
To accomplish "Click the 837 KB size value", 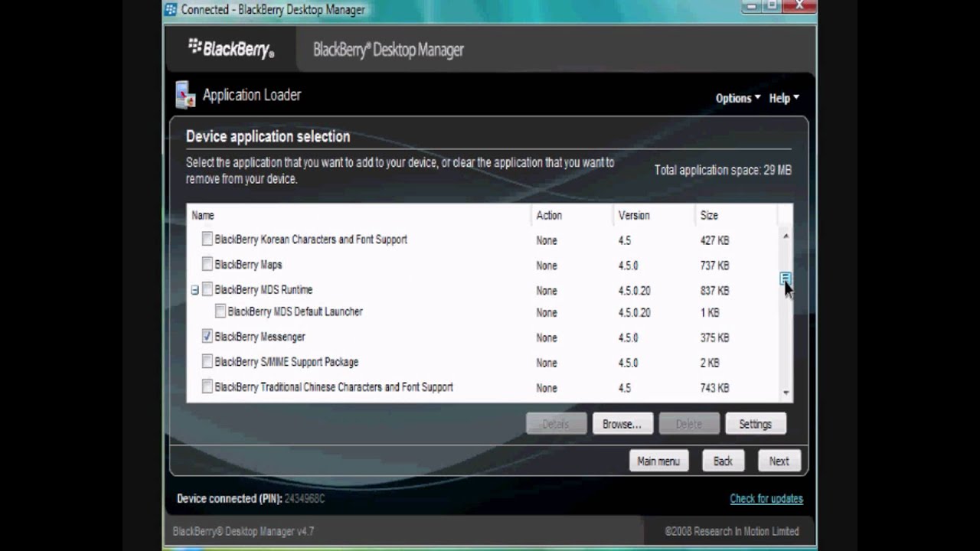I will point(714,291).
